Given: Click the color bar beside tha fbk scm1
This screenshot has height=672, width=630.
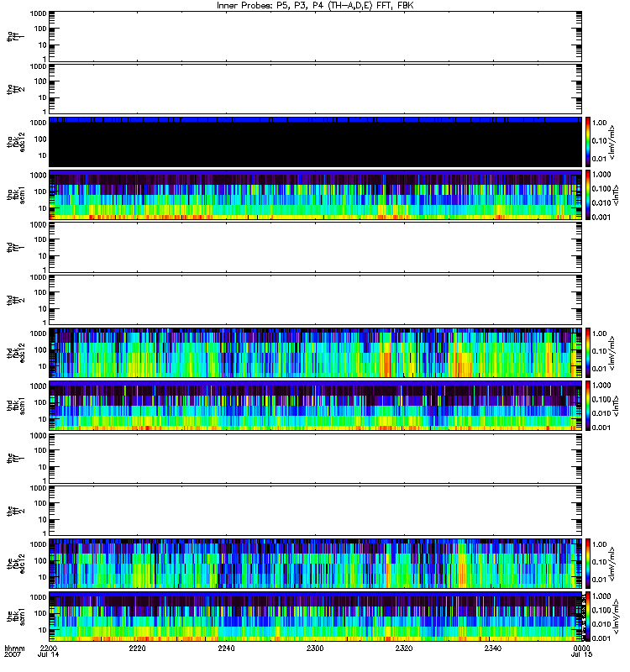Looking at the screenshot, I should click(588, 195).
